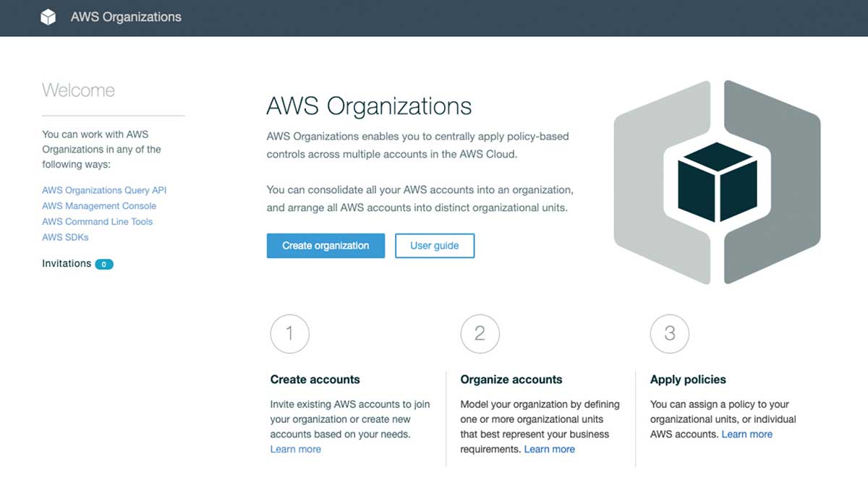Open the AWS Organizations Query API link
This screenshot has height=488, width=868.
pyautogui.click(x=104, y=189)
